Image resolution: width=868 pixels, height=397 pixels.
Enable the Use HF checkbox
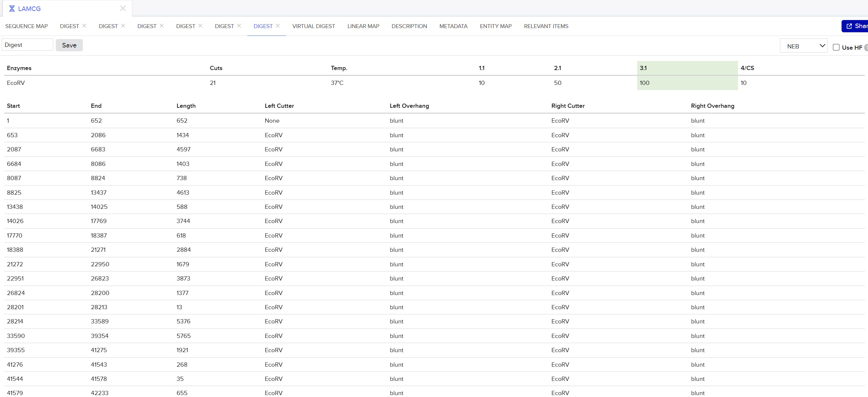coord(836,47)
